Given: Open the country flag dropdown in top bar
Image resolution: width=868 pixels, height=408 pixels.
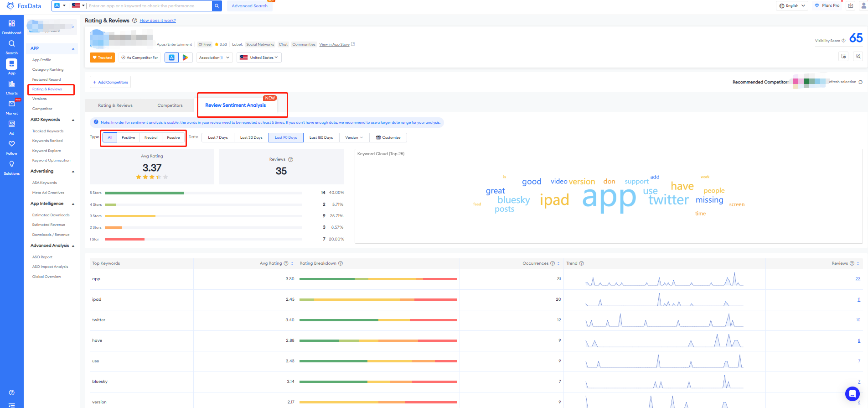Looking at the screenshot, I should (x=78, y=6).
